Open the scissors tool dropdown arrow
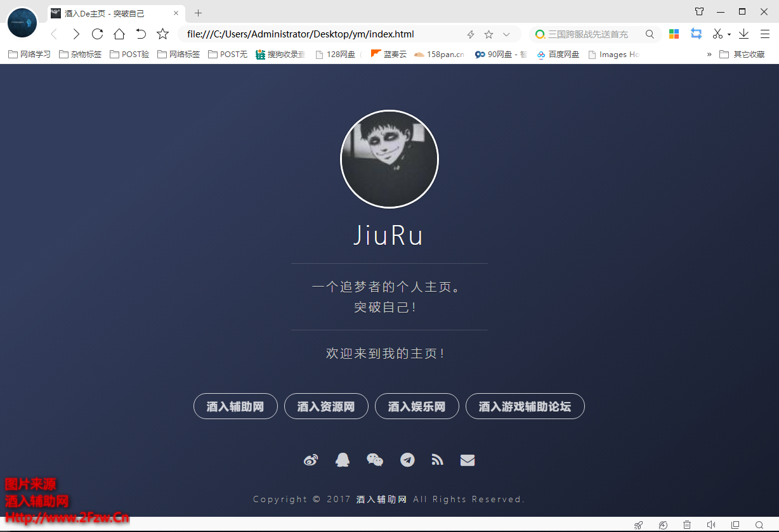The height and width of the screenshot is (532, 779). 729,35
